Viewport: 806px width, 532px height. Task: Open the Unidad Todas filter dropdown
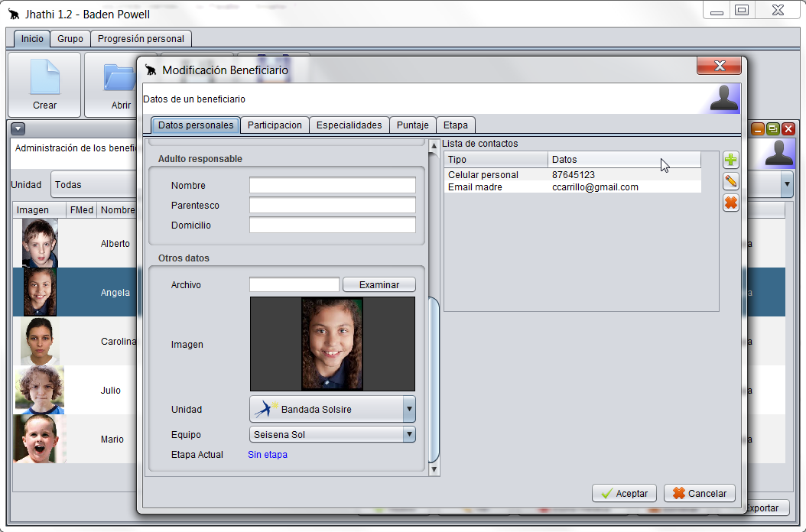(95, 184)
